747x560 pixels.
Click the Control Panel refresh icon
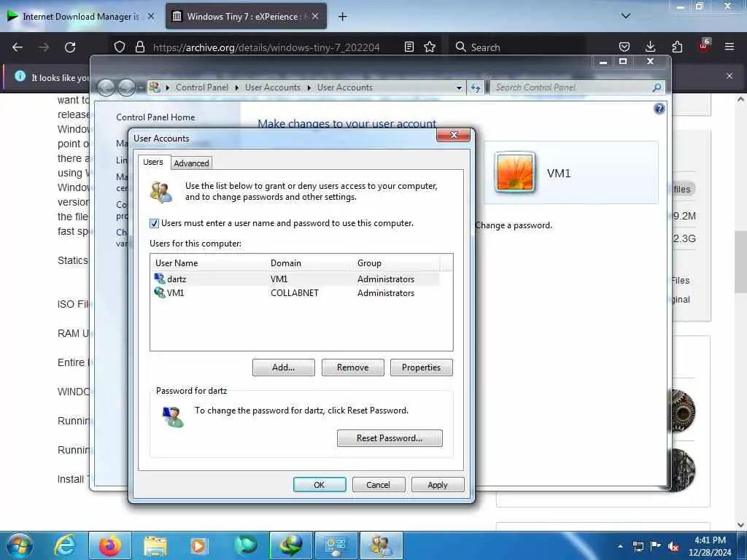(x=476, y=87)
